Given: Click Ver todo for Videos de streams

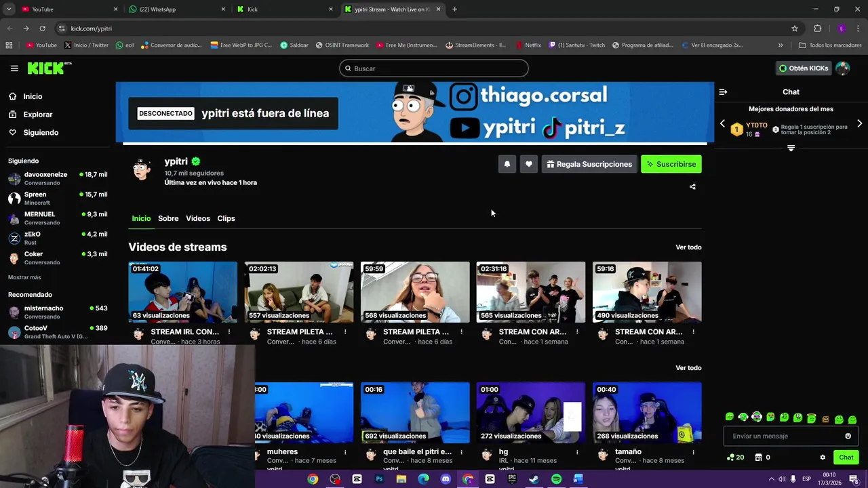Looking at the screenshot, I should coord(688,247).
